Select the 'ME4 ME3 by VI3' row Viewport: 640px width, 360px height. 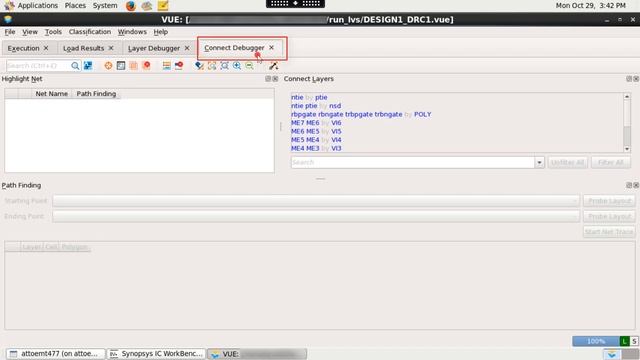pos(316,148)
